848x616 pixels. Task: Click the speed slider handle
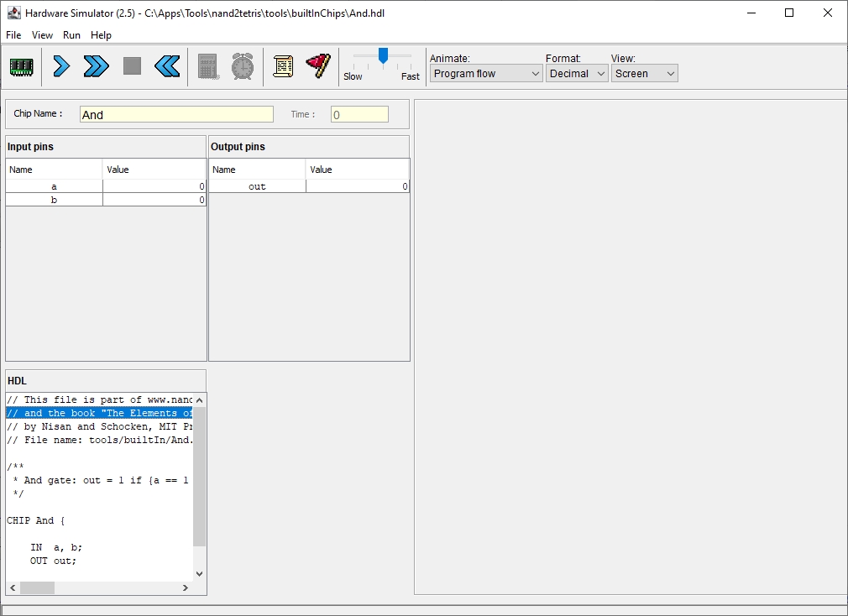[x=383, y=56]
